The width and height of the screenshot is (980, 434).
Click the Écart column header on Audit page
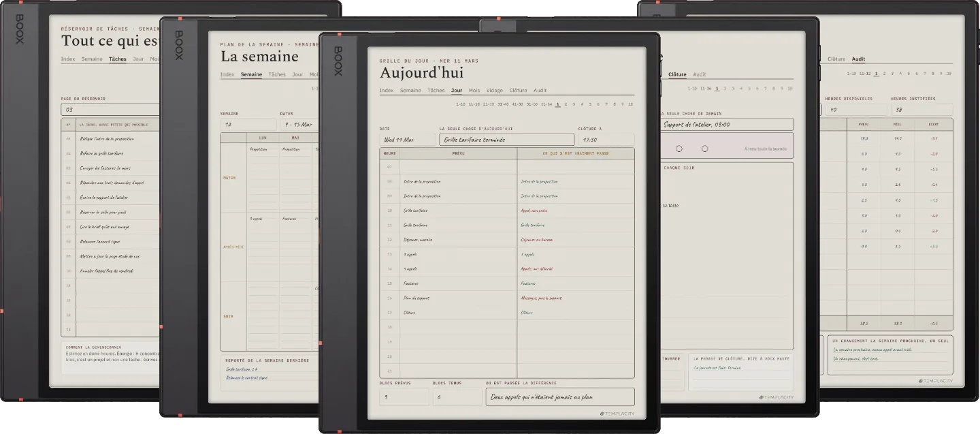933,124
